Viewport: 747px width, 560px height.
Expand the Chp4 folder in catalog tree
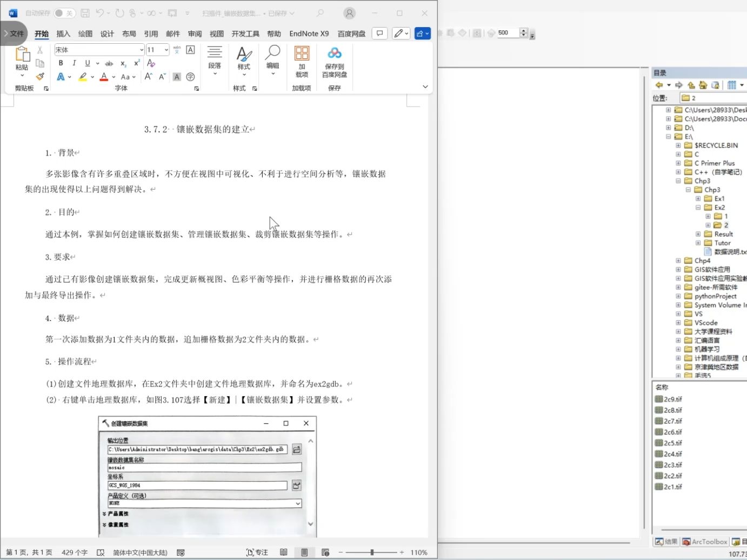678,261
